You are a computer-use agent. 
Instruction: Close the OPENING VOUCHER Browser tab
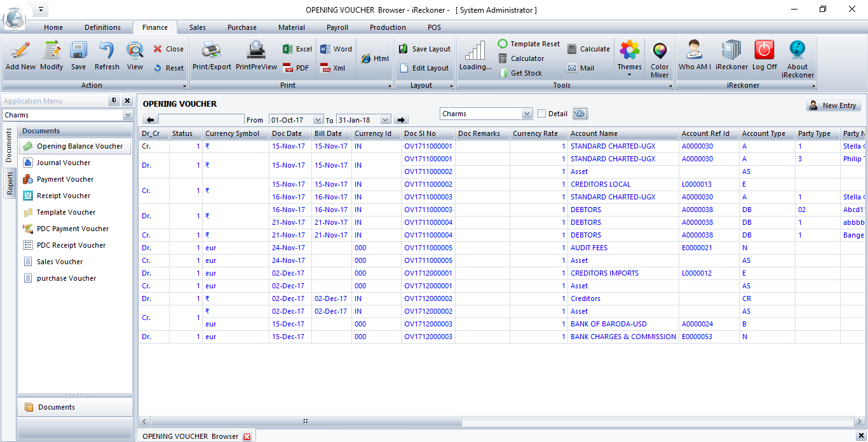tap(247, 436)
